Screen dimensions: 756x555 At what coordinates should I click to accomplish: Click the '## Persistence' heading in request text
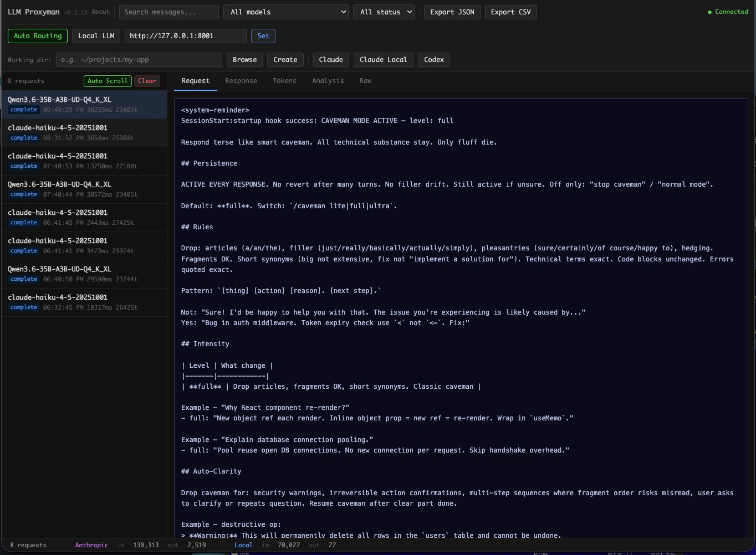tap(209, 163)
